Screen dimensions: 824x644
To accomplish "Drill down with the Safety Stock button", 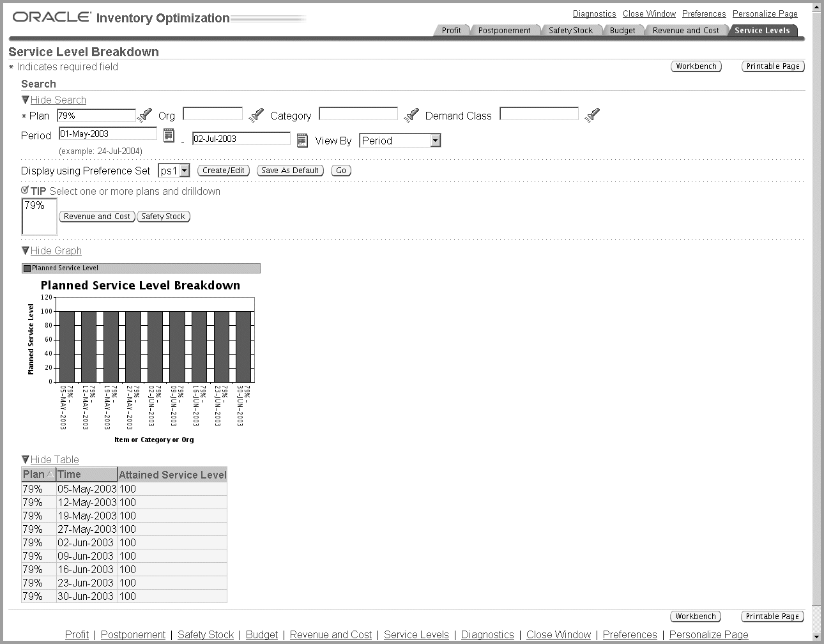I will 164,217.
